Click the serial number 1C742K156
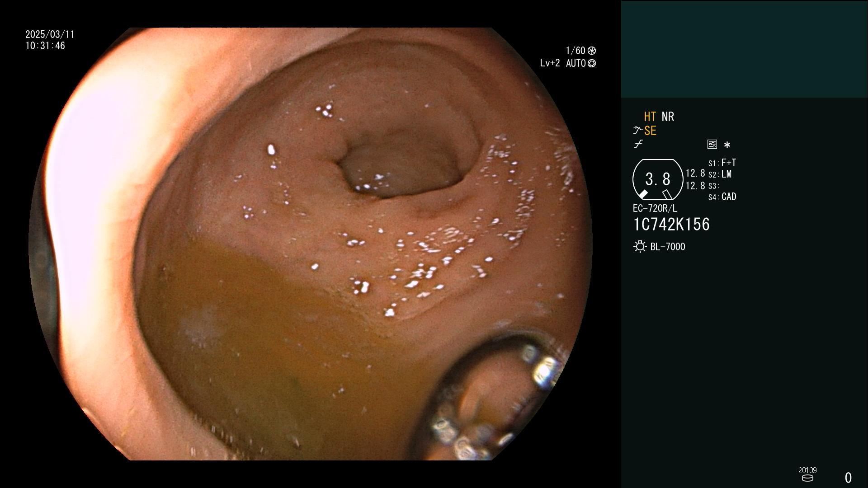The image size is (868, 488). pos(671,225)
